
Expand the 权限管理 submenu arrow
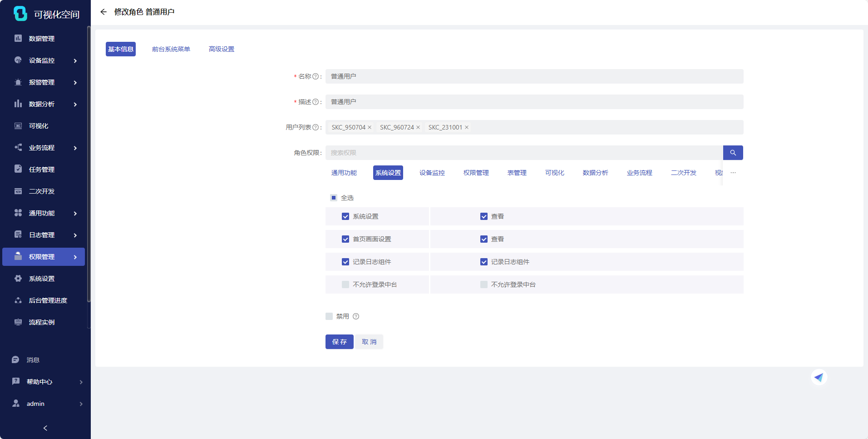[x=75, y=257]
